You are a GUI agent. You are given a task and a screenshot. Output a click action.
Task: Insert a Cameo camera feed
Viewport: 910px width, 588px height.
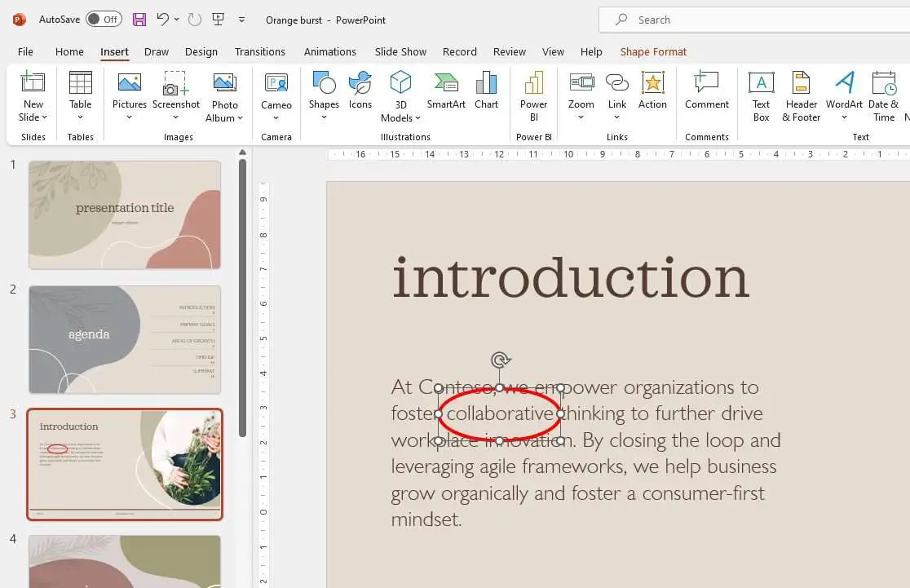coord(276,95)
